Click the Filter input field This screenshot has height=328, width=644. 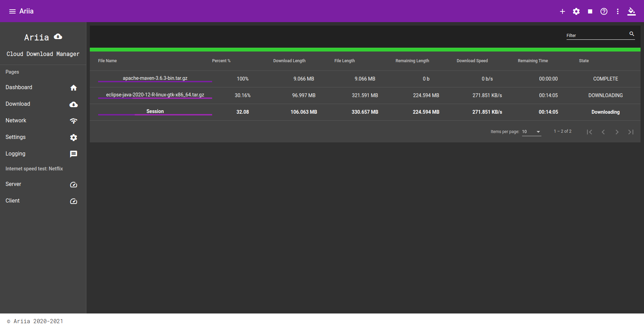click(597, 35)
